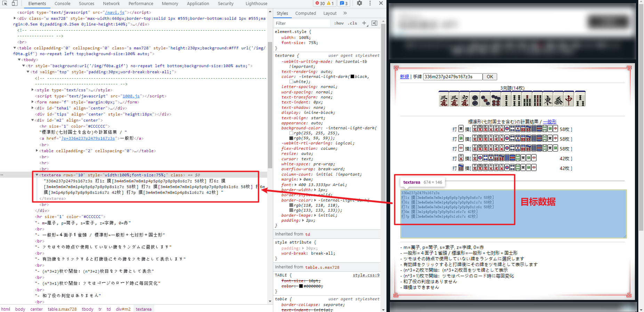644x312 pixels.
Task: Click the red dragon 中 tile in hand
Action: coord(569,99)
